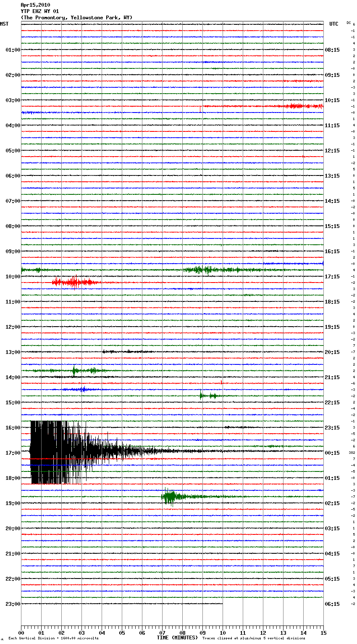
Task: Click the MST timezone column header
Action: tap(4, 24)
